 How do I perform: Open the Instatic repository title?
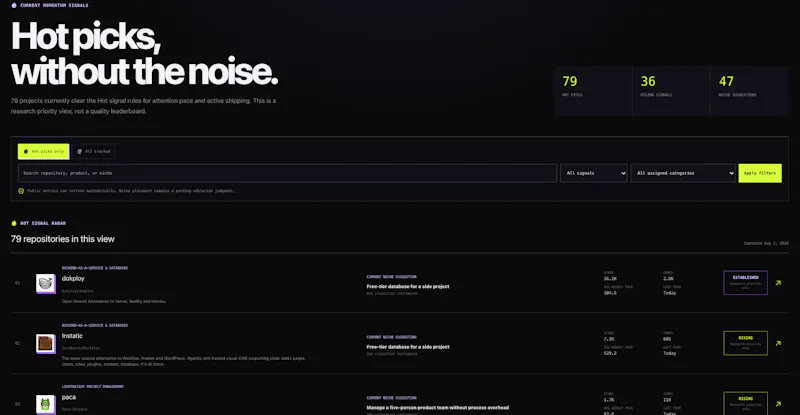(72, 336)
